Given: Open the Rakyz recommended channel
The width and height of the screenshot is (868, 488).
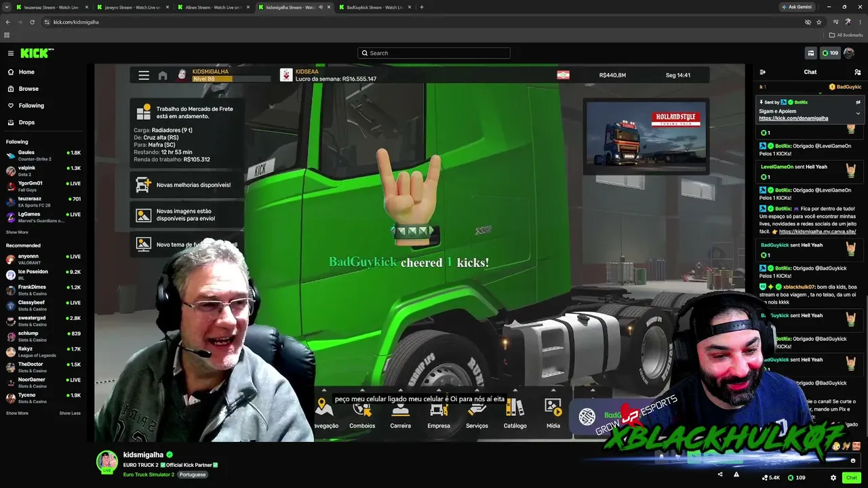Looking at the screenshot, I should point(43,352).
